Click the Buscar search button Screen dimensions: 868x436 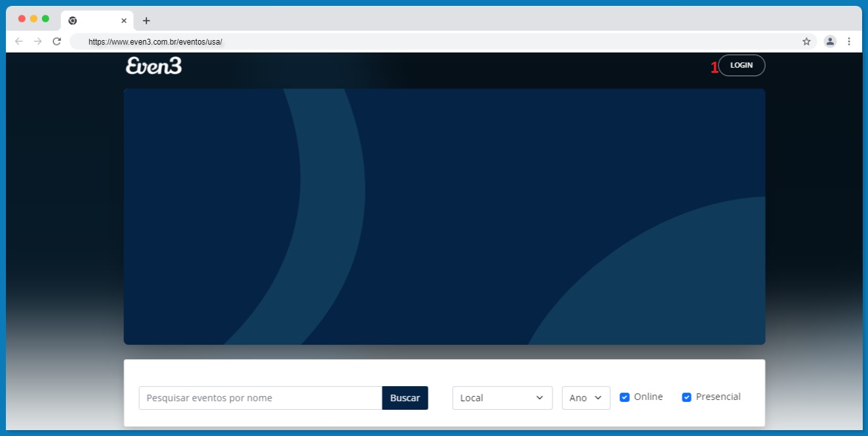[x=405, y=398]
